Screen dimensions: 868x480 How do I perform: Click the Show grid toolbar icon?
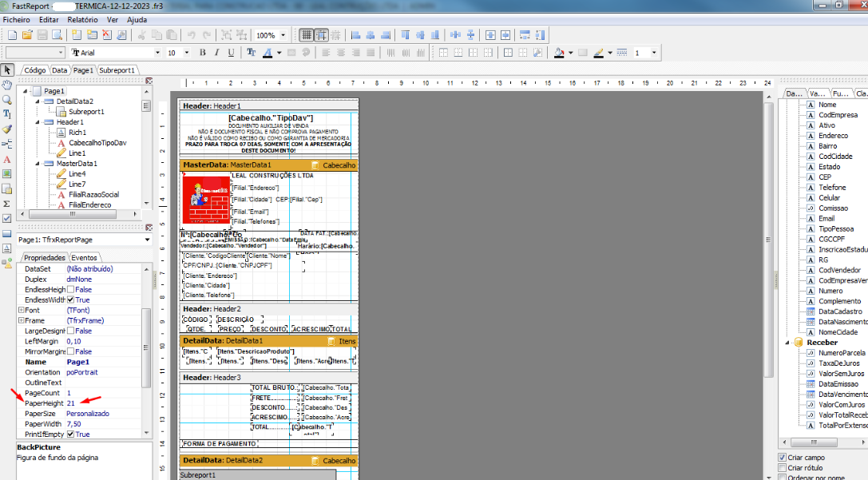pyautogui.click(x=306, y=35)
